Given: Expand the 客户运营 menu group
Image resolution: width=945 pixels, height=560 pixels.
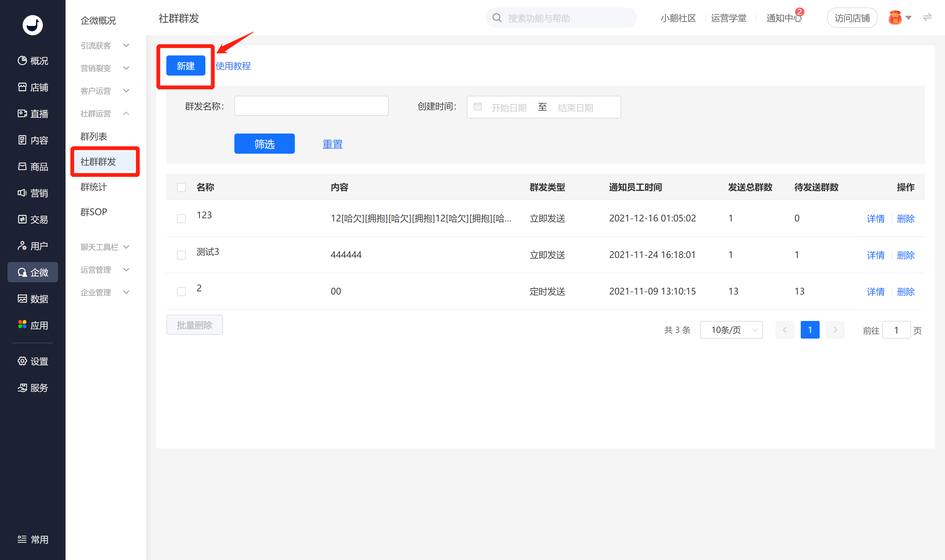Looking at the screenshot, I should pyautogui.click(x=105, y=91).
